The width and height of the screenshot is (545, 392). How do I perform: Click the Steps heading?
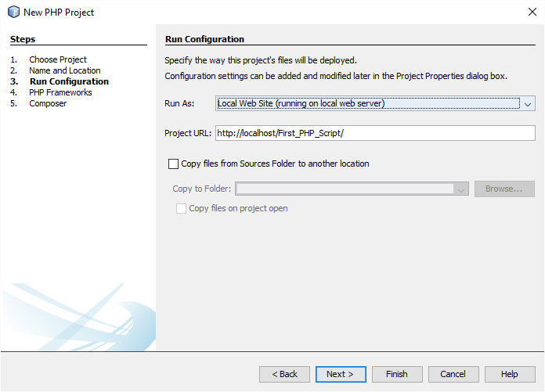click(x=23, y=39)
